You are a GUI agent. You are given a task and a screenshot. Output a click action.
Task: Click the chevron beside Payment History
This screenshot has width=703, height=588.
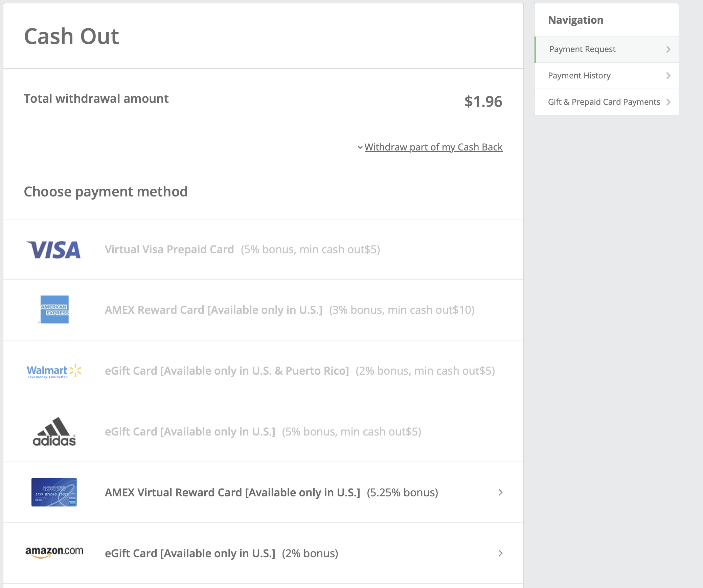coord(668,76)
